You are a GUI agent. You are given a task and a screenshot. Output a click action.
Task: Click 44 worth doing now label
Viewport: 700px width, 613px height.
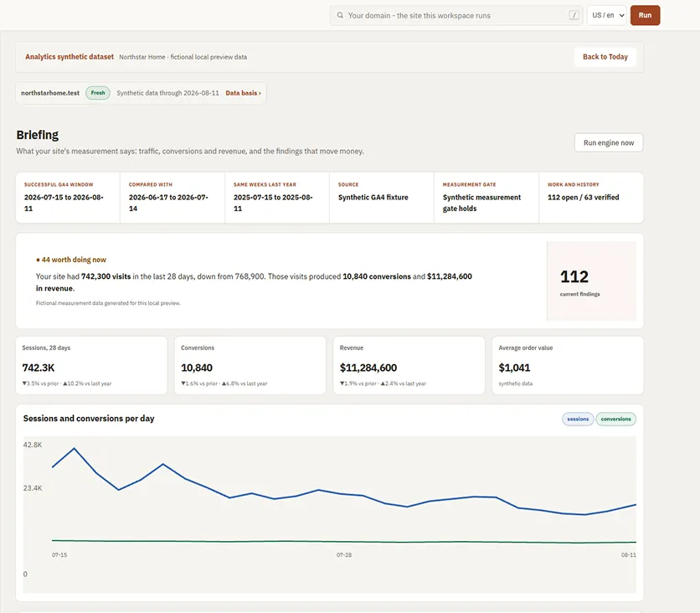71,260
